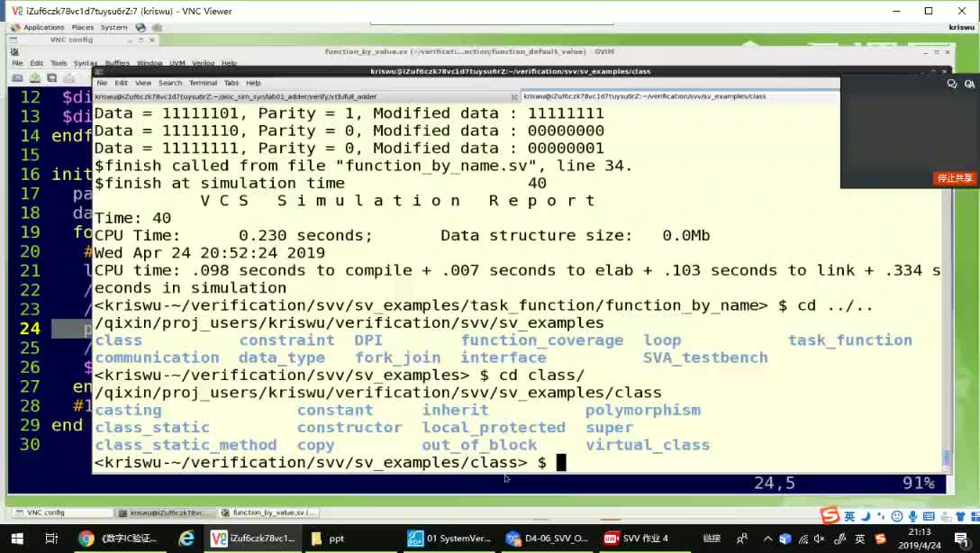This screenshot has height=553, width=980.
Task: Toggle the muted volume tray icon
Action: [x=820, y=538]
